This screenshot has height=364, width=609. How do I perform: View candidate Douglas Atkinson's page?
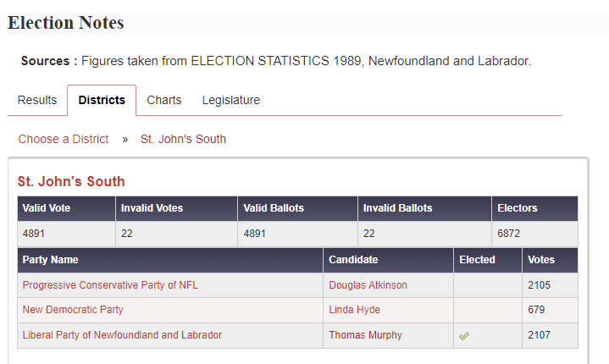tap(368, 285)
